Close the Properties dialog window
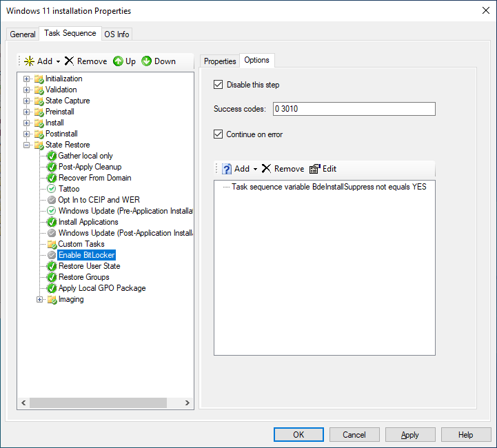497x448 pixels. click(485, 10)
